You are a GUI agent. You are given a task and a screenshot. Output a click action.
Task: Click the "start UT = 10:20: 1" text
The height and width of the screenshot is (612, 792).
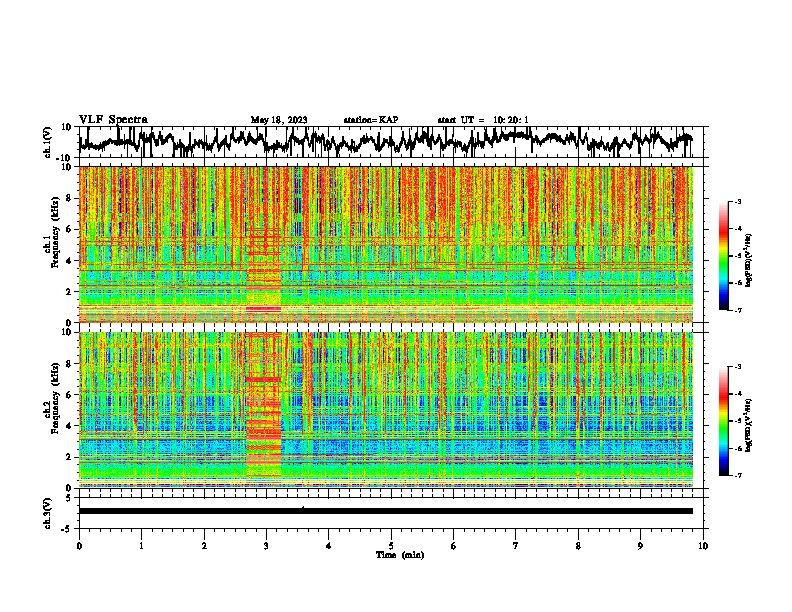tap(483, 120)
